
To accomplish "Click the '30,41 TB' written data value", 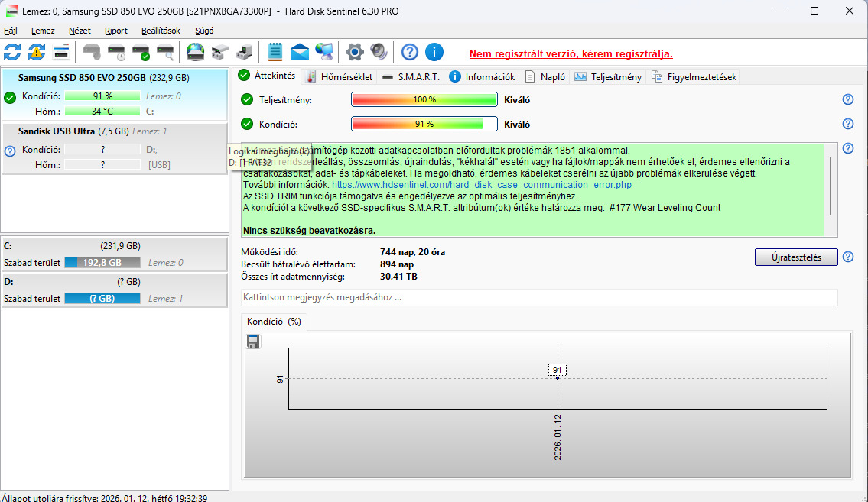I will click(398, 277).
